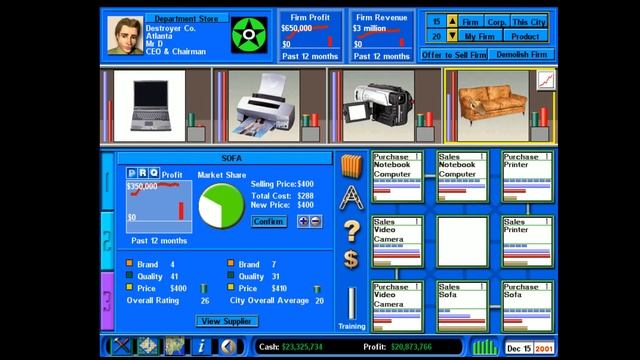Confirm the new sofa price
Viewport: 640px width, 360px height.
point(269,221)
